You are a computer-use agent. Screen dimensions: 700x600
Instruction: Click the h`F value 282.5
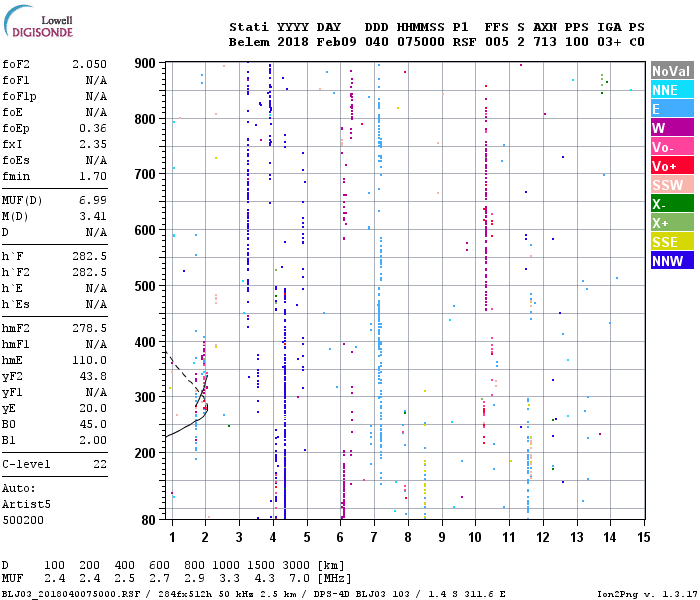89,256
